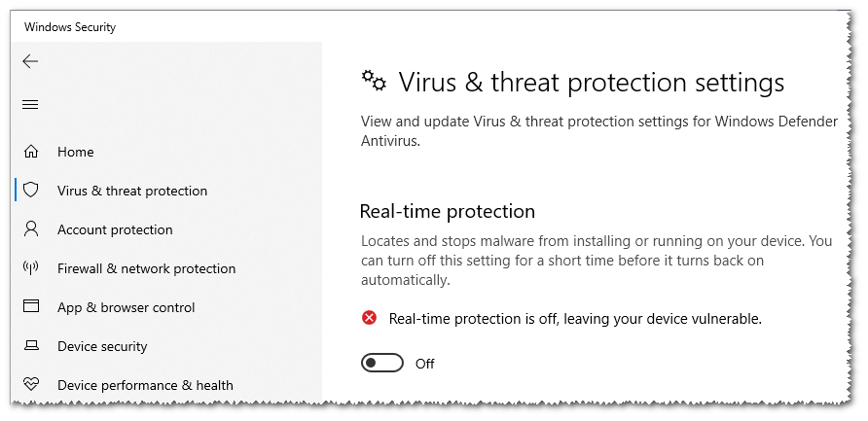Select Account protection in sidebar
This screenshot has height=421, width=868.
tap(115, 229)
